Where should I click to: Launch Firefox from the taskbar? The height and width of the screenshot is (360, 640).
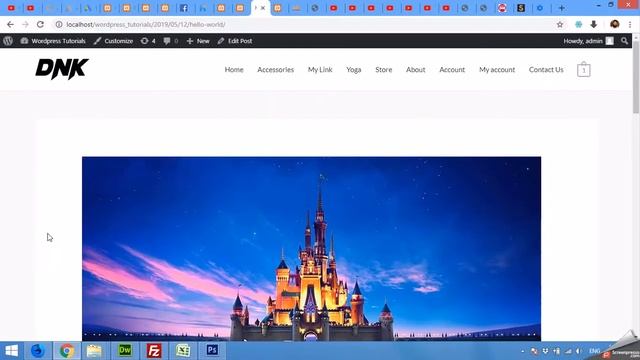(38, 351)
